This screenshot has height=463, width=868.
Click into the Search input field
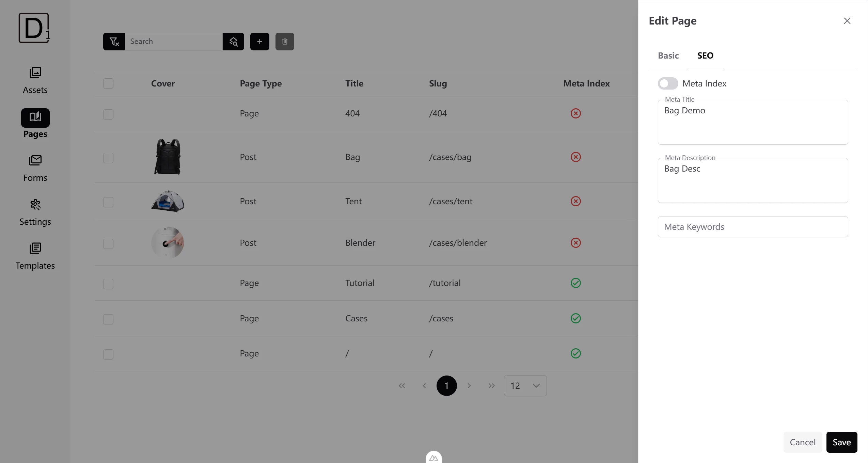click(174, 42)
